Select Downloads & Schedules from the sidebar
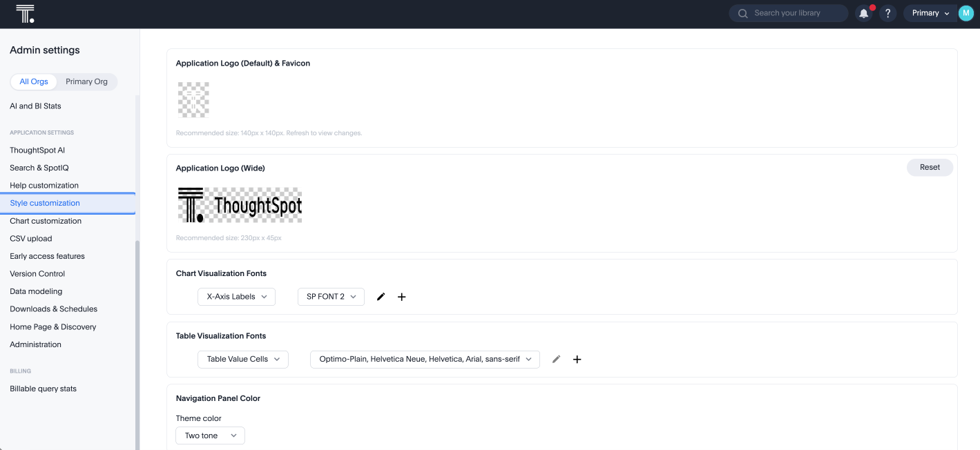Viewport: 980px width, 450px height. (x=54, y=309)
